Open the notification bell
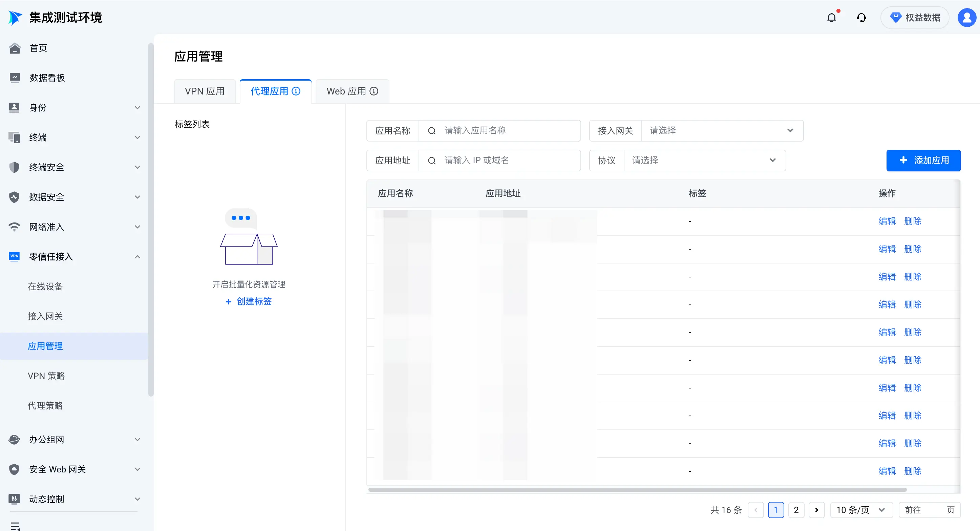980x531 pixels. point(831,18)
